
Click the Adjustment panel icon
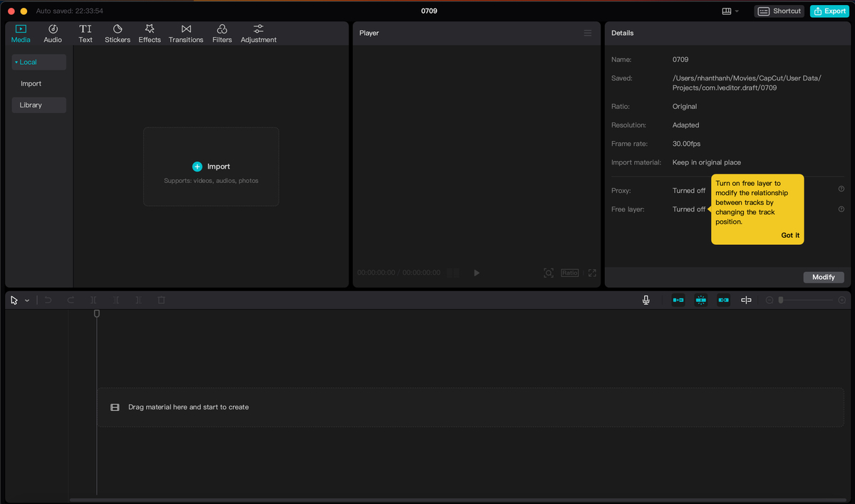pos(259,33)
